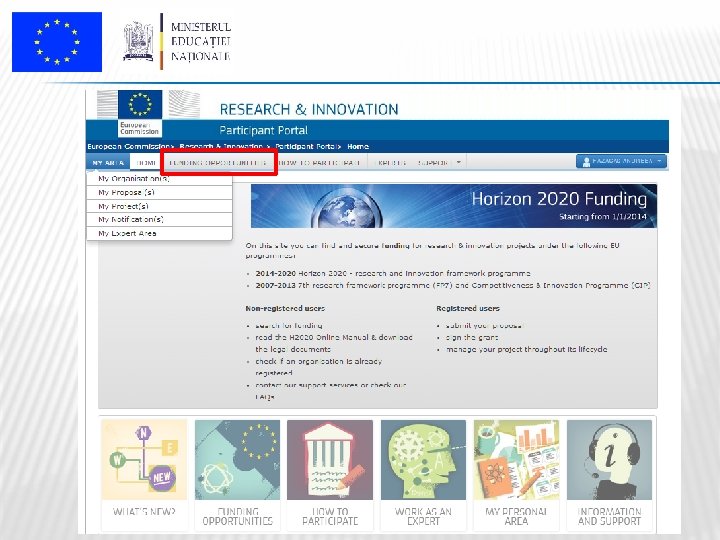Open the MY AREA tab

[108, 163]
